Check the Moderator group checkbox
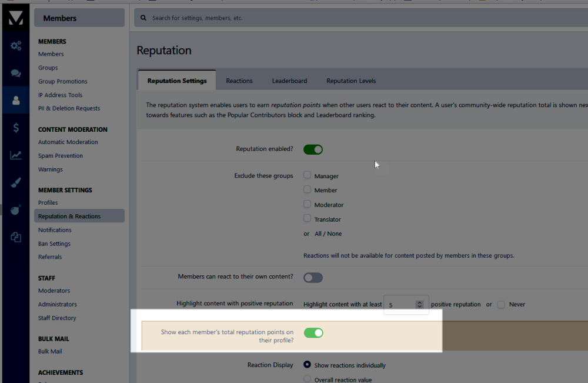588x383 pixels. pos(307,204)
